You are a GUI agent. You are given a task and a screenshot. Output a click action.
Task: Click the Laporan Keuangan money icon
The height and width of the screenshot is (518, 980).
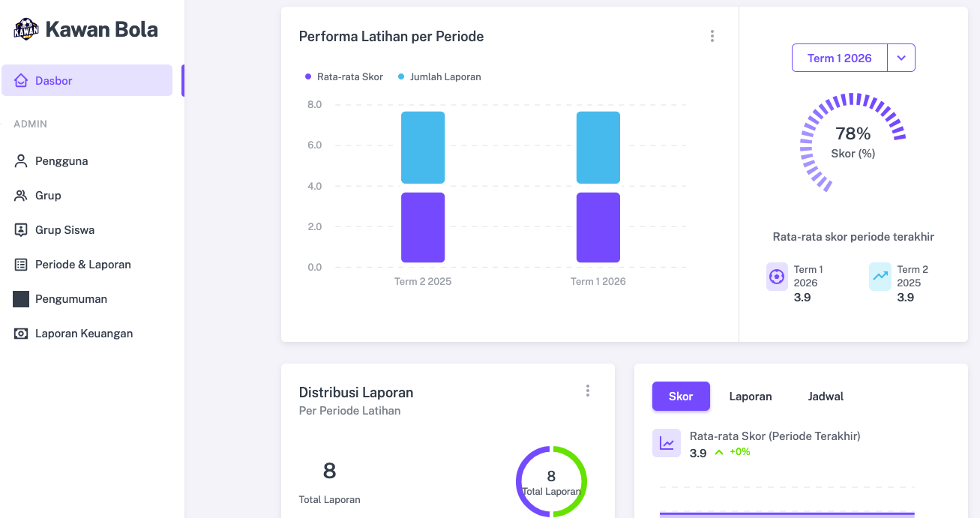[21, 334]
